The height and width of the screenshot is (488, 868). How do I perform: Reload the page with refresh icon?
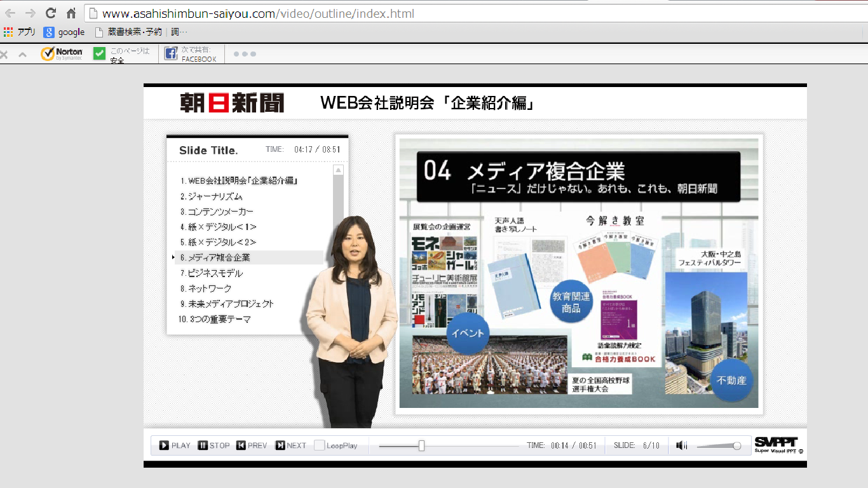[x=51, y=13]
